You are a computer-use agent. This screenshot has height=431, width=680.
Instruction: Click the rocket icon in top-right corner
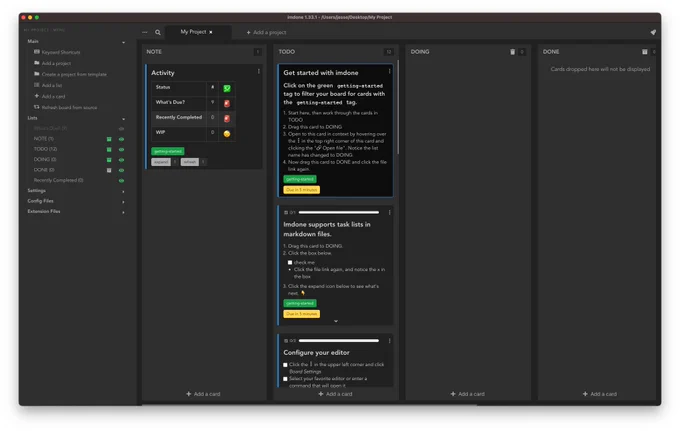653,32
